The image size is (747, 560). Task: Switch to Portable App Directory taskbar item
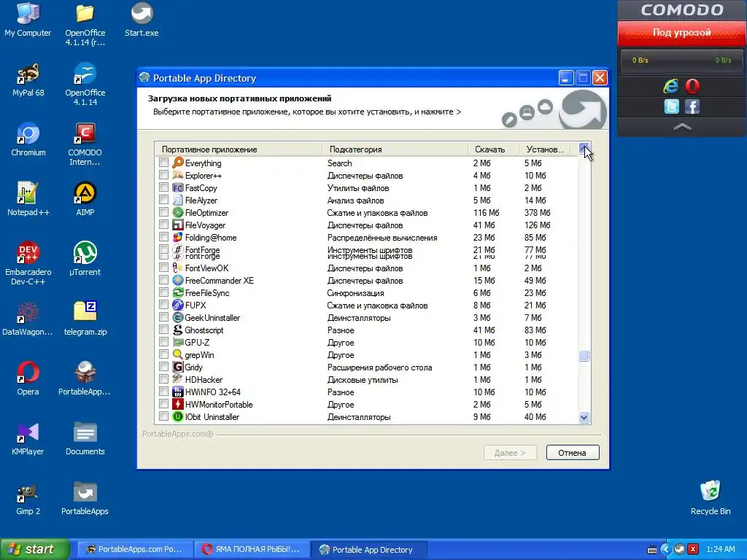pos(368,549)
